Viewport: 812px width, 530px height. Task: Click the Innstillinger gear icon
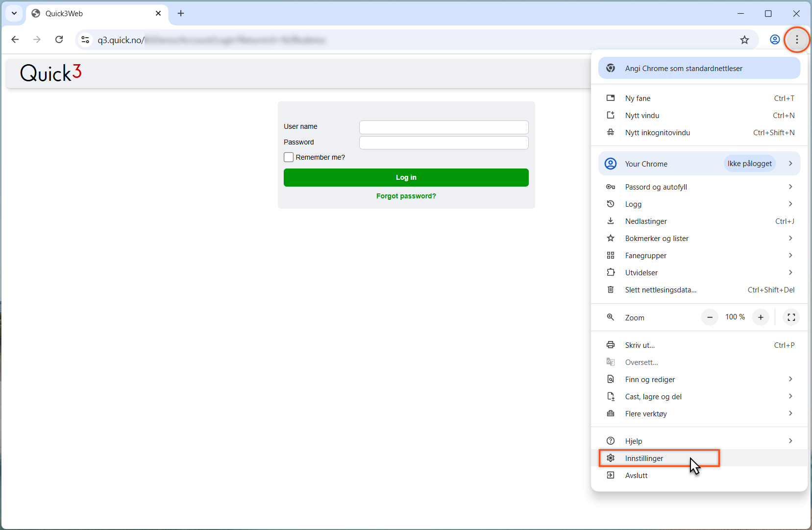611,458
